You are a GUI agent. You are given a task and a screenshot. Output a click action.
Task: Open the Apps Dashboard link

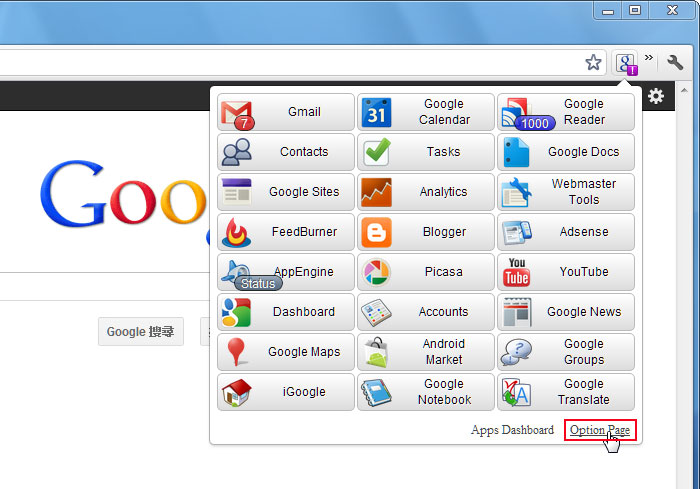click(512, 430)
